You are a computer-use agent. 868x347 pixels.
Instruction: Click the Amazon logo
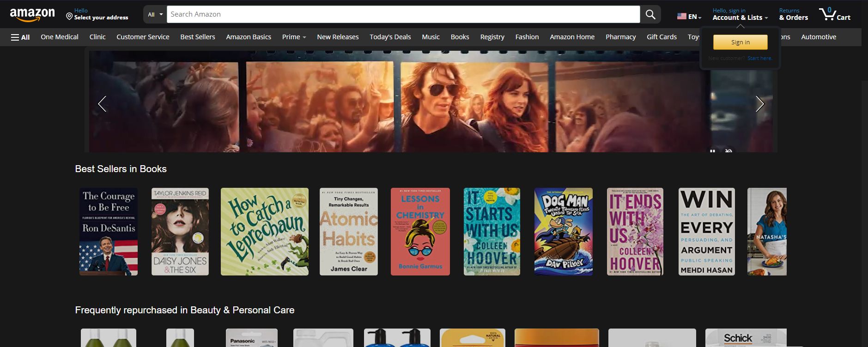(x=32, y=14)
